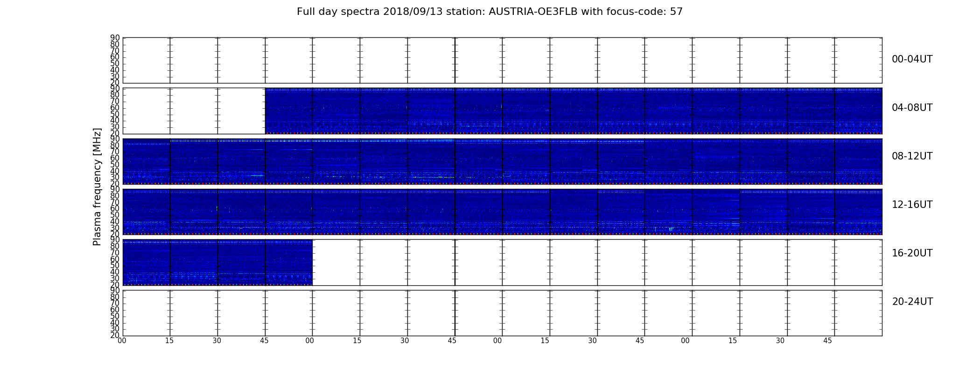Select the '08-12UT' panel label
This screenshot has height=373, width=980.
pyautogui.click(x=912, y=156)
